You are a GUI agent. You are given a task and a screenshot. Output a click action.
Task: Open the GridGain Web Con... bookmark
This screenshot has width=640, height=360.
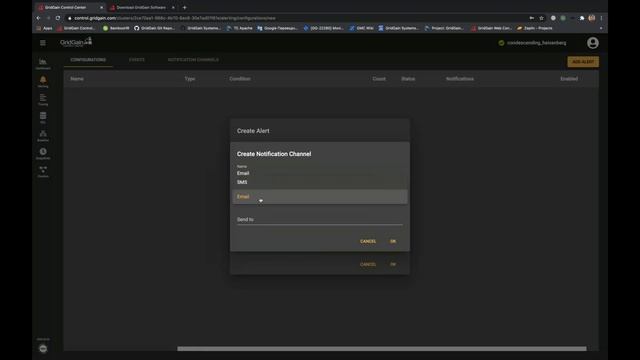(491, 28)
